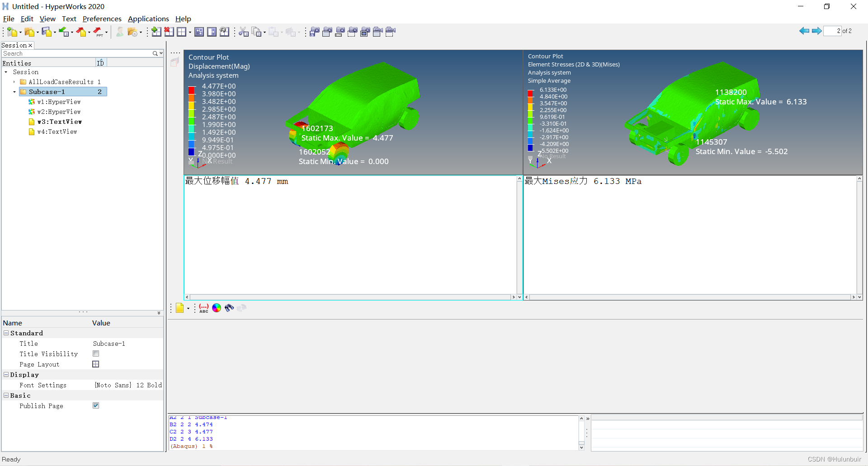
Task: Open the Applications menu
Action: pos(148,19)
